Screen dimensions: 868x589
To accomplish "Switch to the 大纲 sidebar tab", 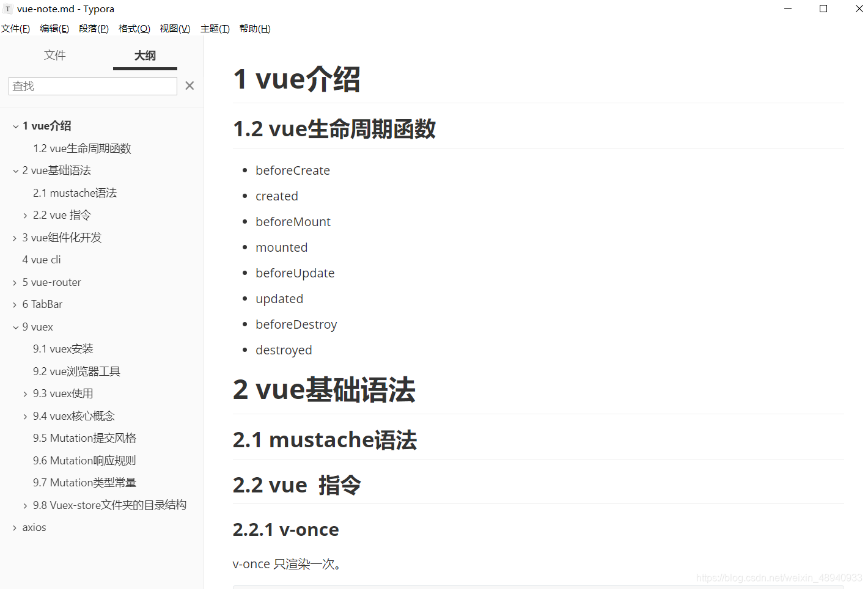I will [x=145, y=56].
